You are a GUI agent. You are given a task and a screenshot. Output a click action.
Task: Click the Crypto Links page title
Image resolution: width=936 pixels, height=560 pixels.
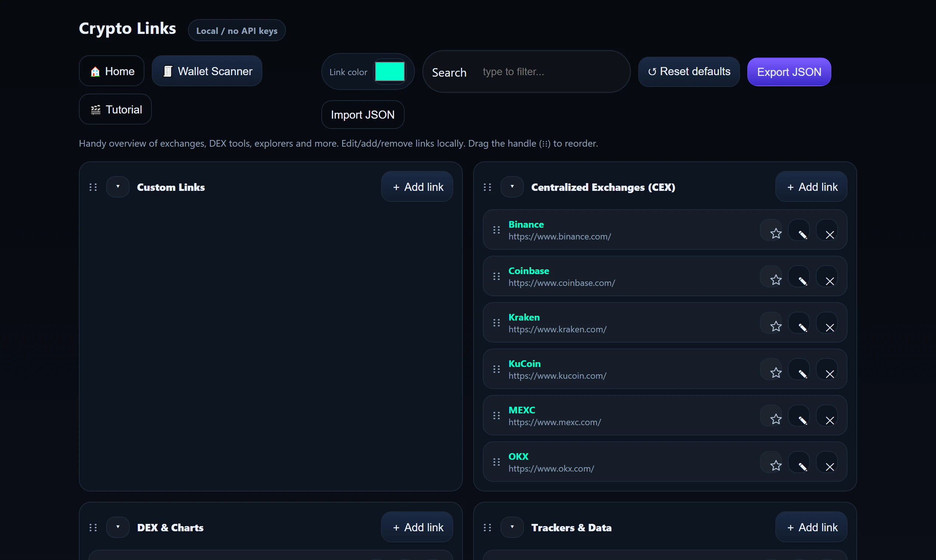128,29
